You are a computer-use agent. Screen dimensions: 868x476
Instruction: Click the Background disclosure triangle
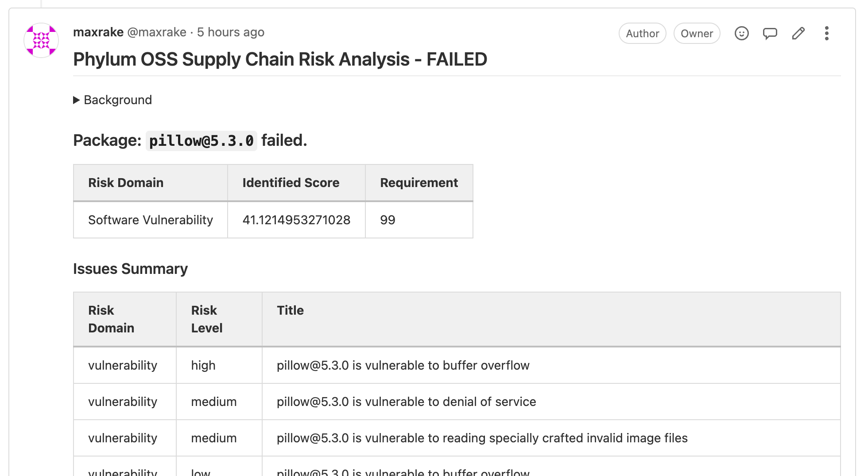[x=77, y=100]
